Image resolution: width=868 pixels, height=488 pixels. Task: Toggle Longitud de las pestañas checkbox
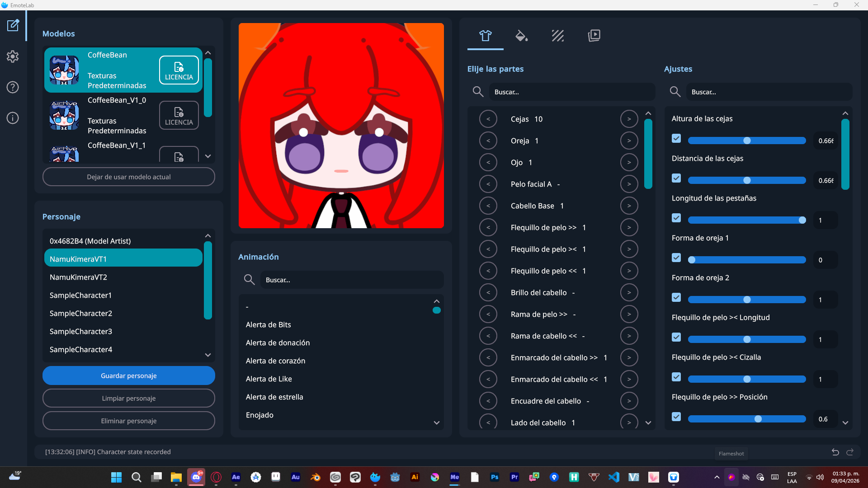pos(676,218)
